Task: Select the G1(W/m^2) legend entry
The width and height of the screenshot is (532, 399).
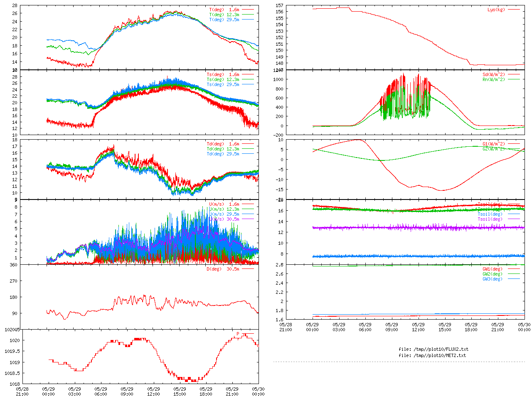Action: [493, 144]
